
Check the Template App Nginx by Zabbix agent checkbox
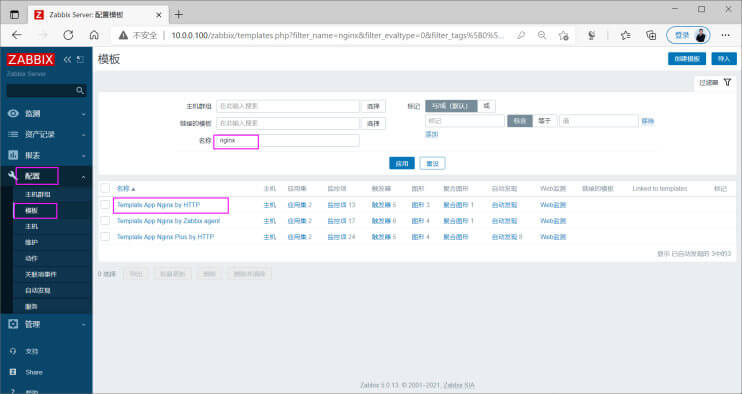105,221
